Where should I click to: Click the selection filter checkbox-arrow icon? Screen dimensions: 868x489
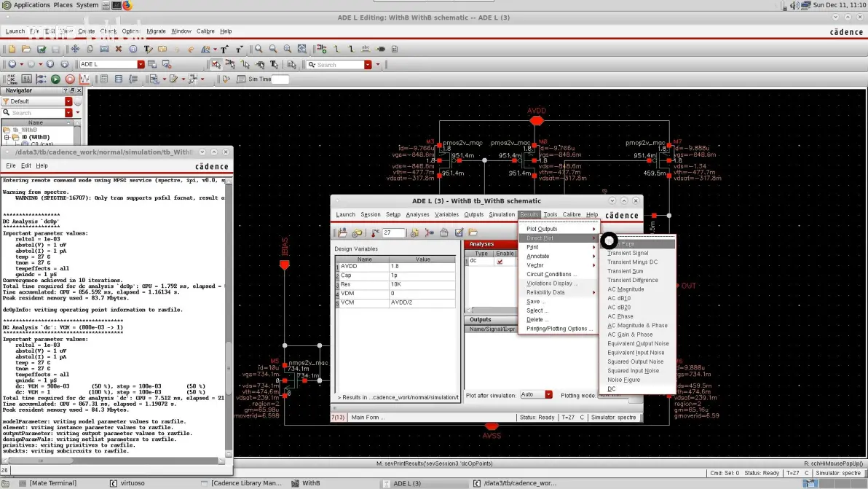pos(216,65)
